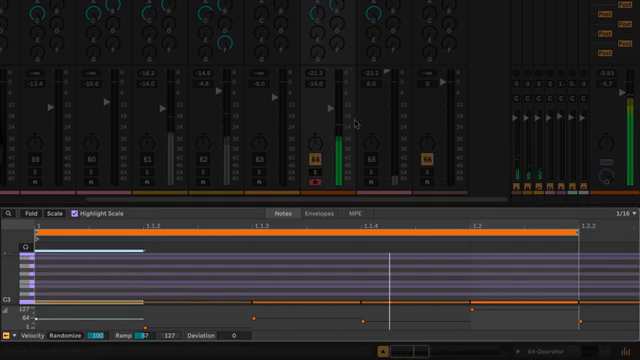Click the master volume field -5.7
Screen dimensions: 640x360
tap(607, 84)
